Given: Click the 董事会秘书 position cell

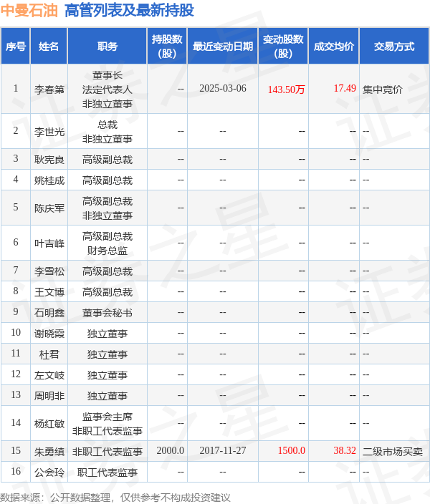Looking at the screenshot, I should pos(107,313).
